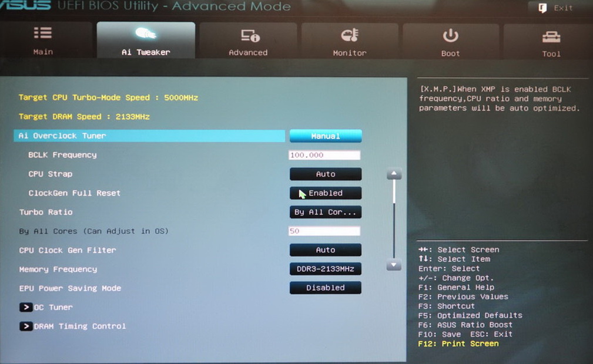This screenshot has width=593, height=364.
Task: Select the CPU Strap label
Action: coord(51,174)
